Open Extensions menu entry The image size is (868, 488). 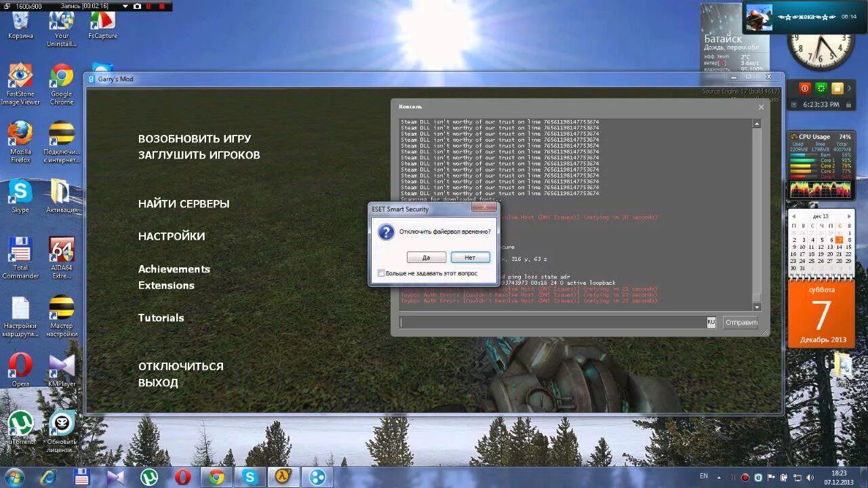166,285
